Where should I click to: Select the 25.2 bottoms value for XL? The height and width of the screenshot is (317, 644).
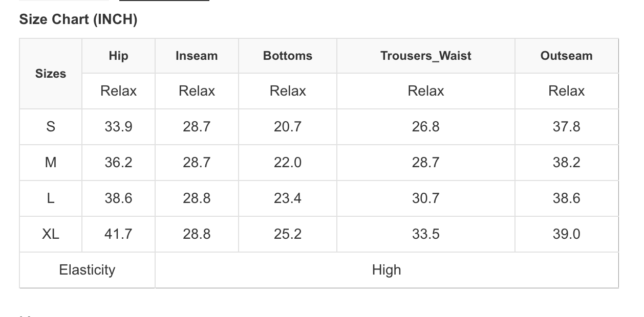(288, 234)
